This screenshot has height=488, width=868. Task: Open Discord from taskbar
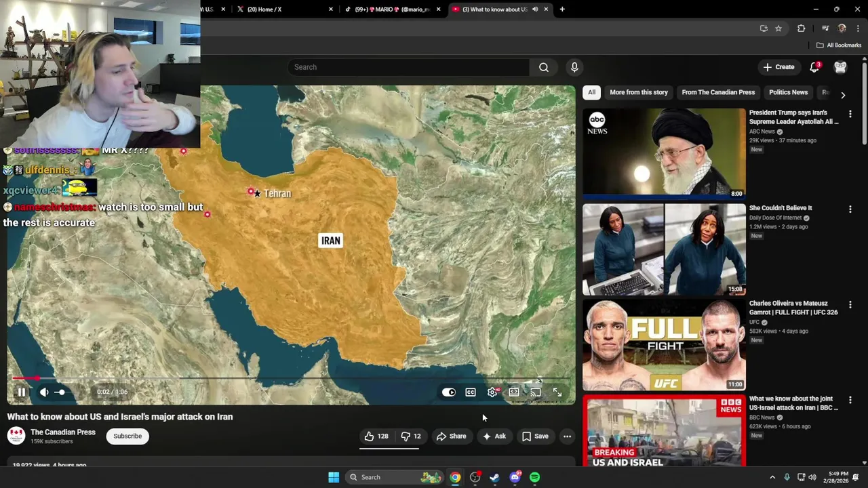coord(515,477)
